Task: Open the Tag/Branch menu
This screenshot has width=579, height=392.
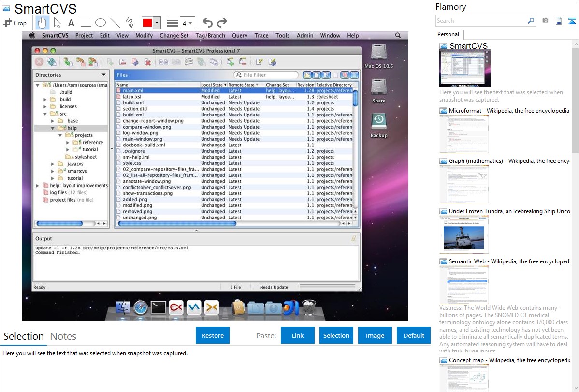Action: [210, 35]
